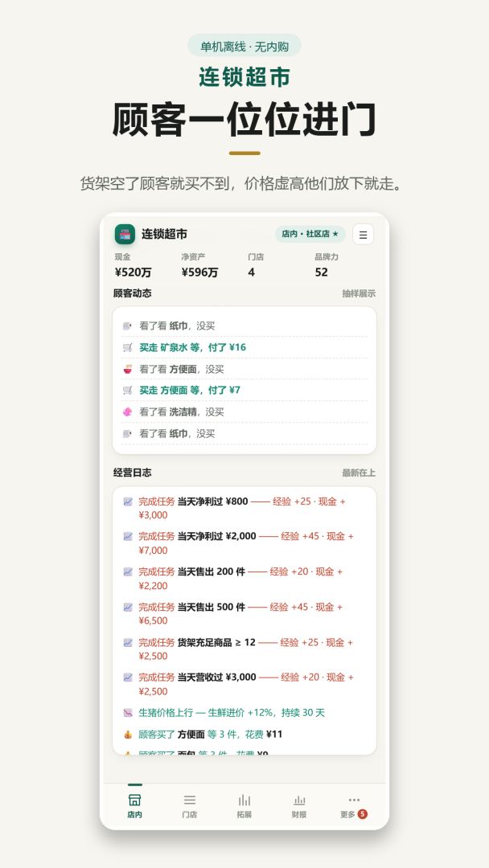Click the headline 顾客一位位进门
The height and width of the screenshot is (868, 489).
point(244,119)
